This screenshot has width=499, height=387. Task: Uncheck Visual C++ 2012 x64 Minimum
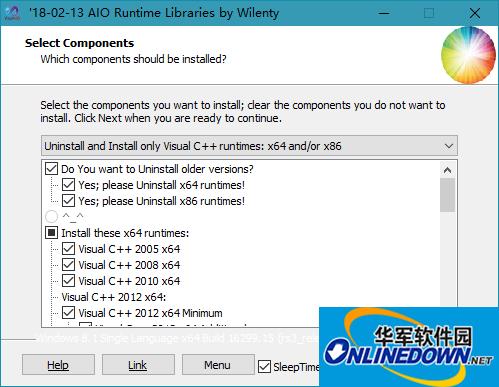pyautogui.click(x=68, y=313)
